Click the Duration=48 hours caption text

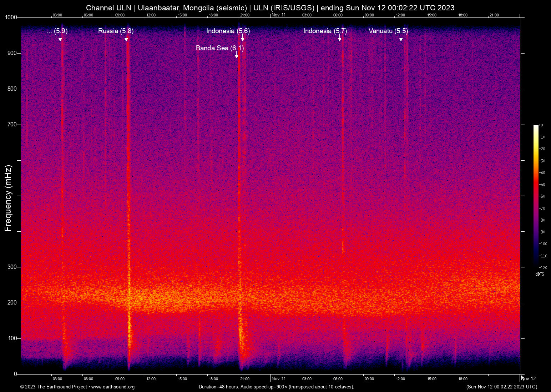276,387
